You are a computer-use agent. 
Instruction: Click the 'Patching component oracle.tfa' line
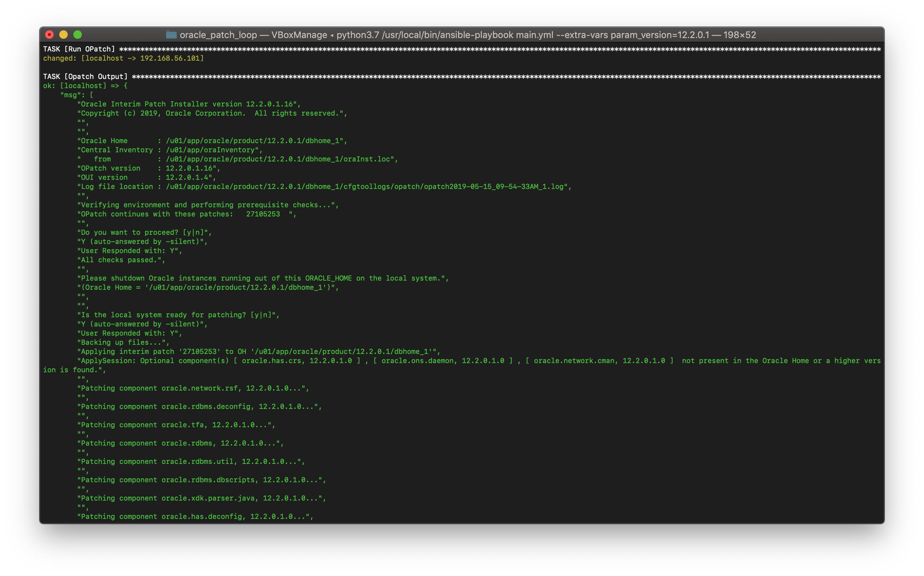click(x=176, y=425)
